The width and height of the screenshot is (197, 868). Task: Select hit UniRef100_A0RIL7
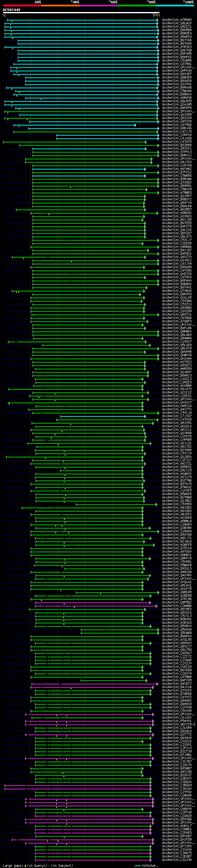coord(177,826)
